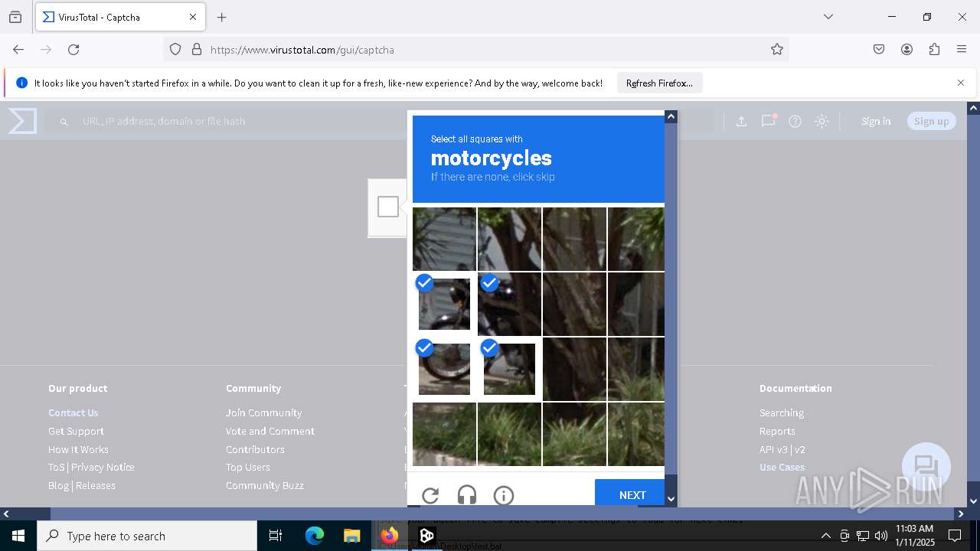Viewport: 980px width, 551px height.
Task: Expand the list all tabs dropdown
Action: point(828,17)
